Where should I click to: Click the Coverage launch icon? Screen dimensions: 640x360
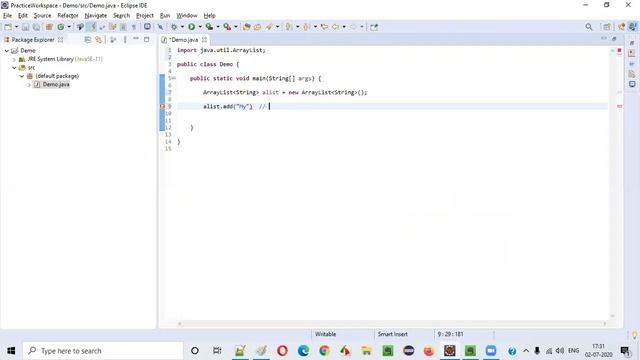tap(209, 27)
